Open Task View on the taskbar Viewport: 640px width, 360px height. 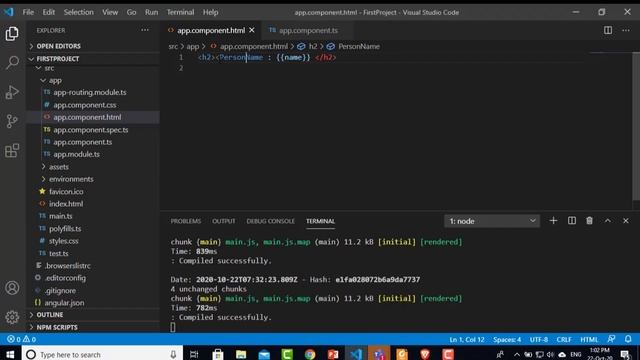point(194,354)
